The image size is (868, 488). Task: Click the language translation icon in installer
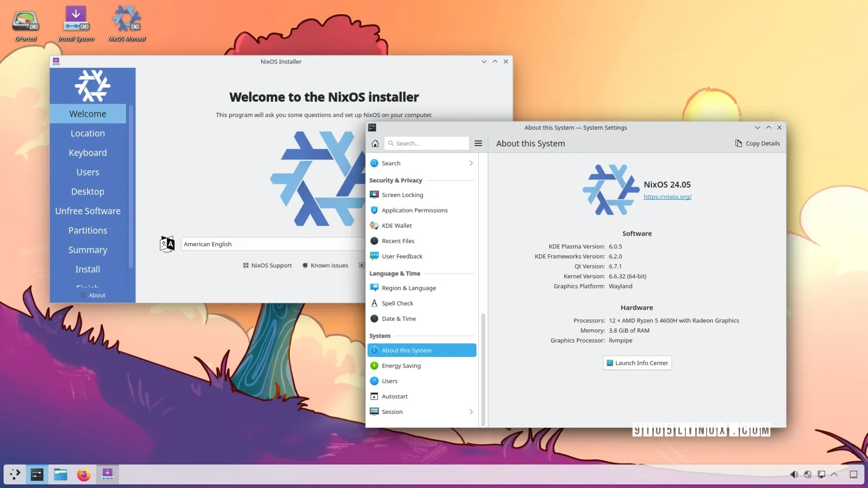tap(167, 244)
